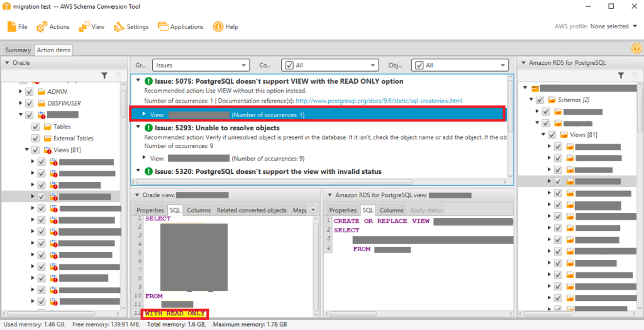
Task: Click the PostgreSQL Views [81] folder icon
Action: (564, 135)
